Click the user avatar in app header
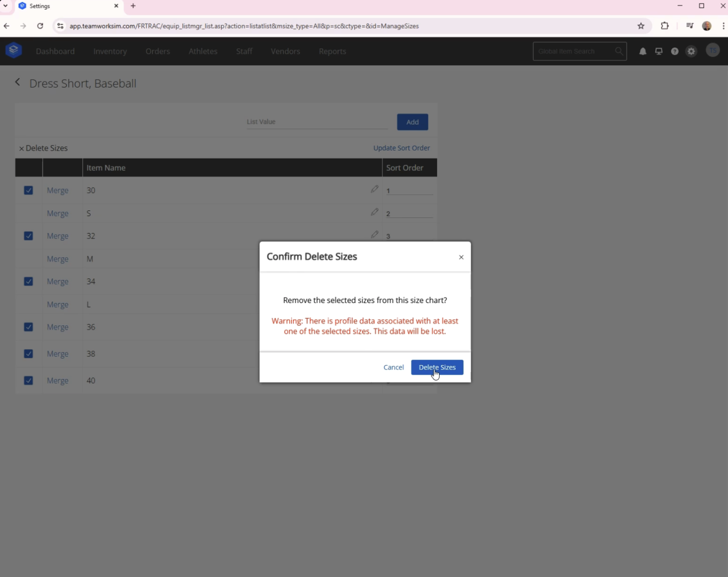This screenshot has height=577, width=728. [713, 50]
